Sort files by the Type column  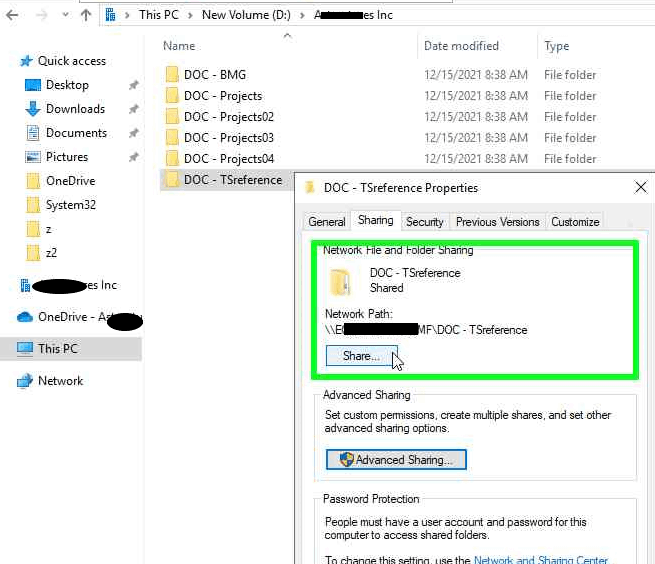[x=556, y=46]
